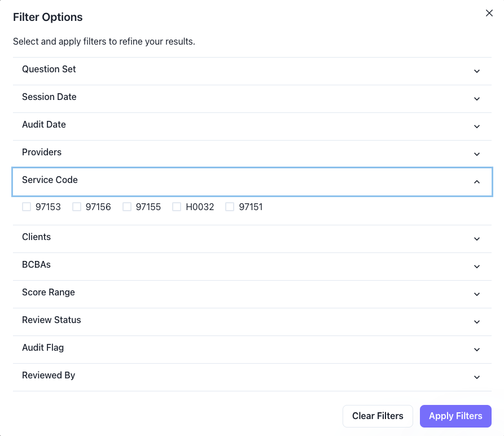Viewport: 504px width, 436px height.
Task: Expand the Audit Flag filter section
Action: click(252, 350)
